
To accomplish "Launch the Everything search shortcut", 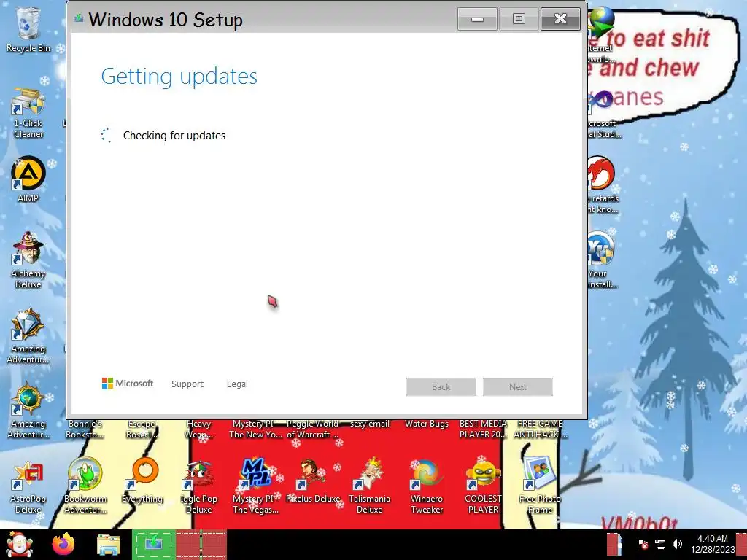I will (142, 481).
